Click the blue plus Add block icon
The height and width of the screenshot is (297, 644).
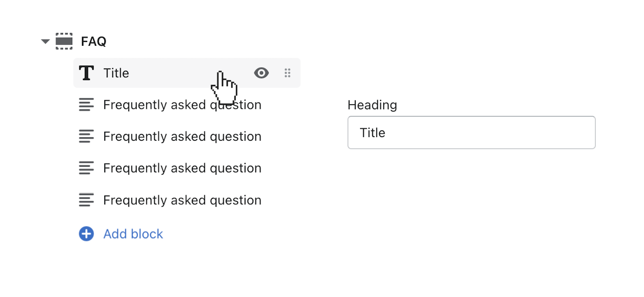pyautogui.click(x=86, y=234)
